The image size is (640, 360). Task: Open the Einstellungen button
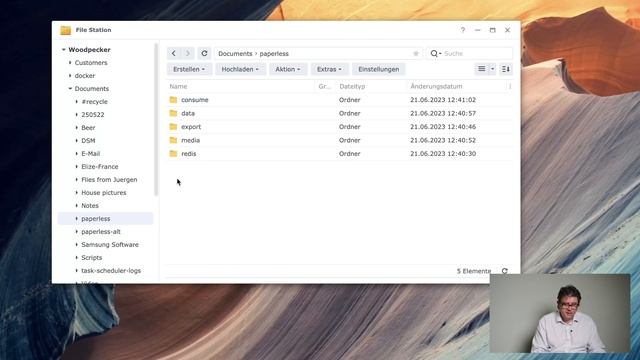(x=379, y=69)
